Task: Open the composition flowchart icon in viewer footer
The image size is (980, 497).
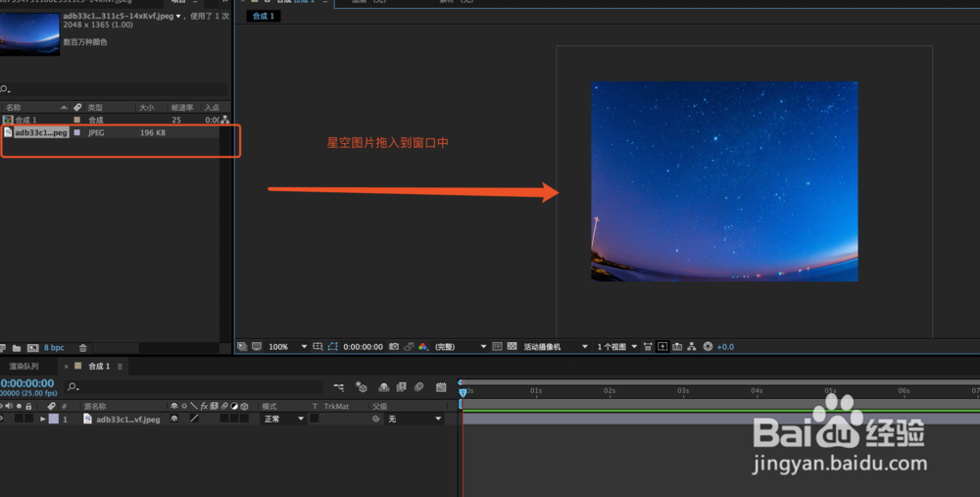Action: 692,346
